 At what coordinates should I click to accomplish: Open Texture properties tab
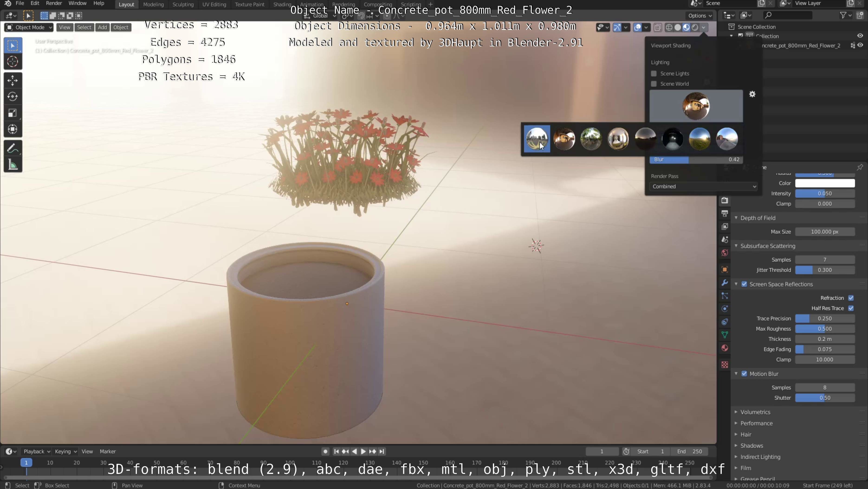(725, 365)
